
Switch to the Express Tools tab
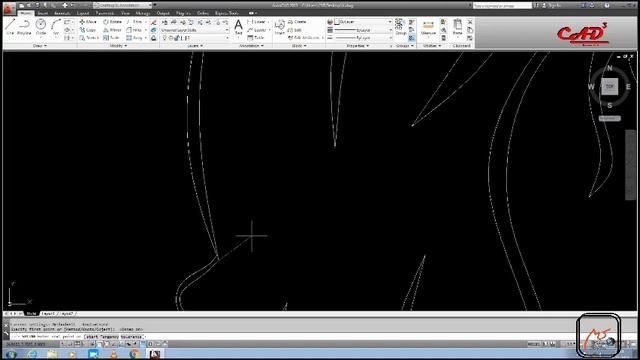pos(227,13)
